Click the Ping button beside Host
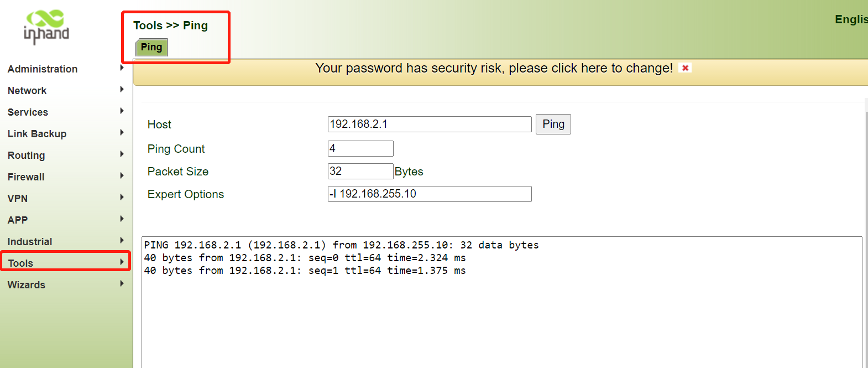Image resolution: width=868 pixels, height=368 pixels. (553, 124)
